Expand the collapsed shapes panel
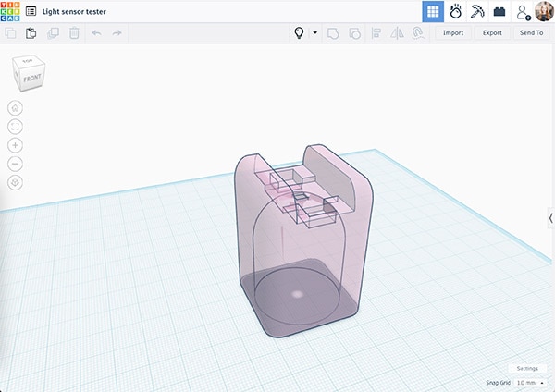The height and width of the screenshot is (392, 555). click(550, 217)
